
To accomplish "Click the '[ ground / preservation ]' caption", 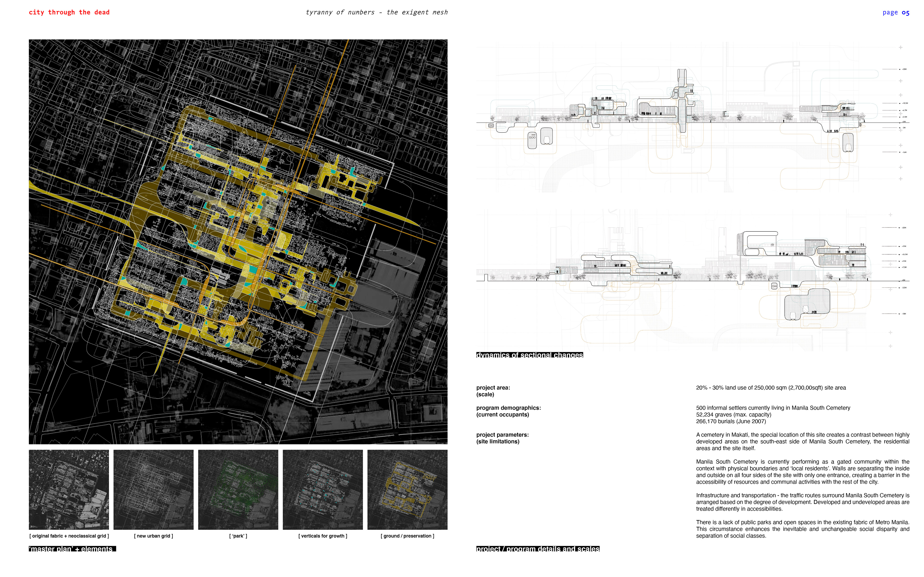I will pyautogui.click(x=407, y=536).
